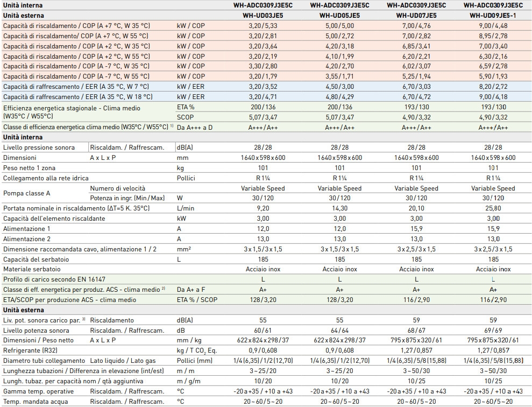Click the value 6,85/3,41
Screen dimensions: 532x407
(416, 46)
